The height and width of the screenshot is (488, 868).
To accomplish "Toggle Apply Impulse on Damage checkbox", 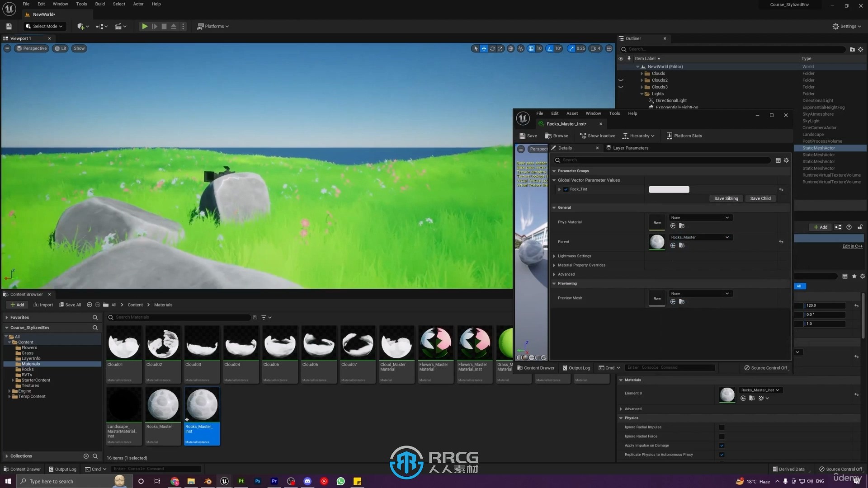I will (722, 445).
